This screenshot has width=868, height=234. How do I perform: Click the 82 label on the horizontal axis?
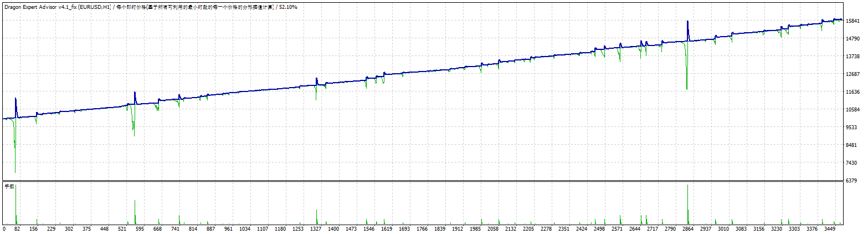[x=18, y=228]
